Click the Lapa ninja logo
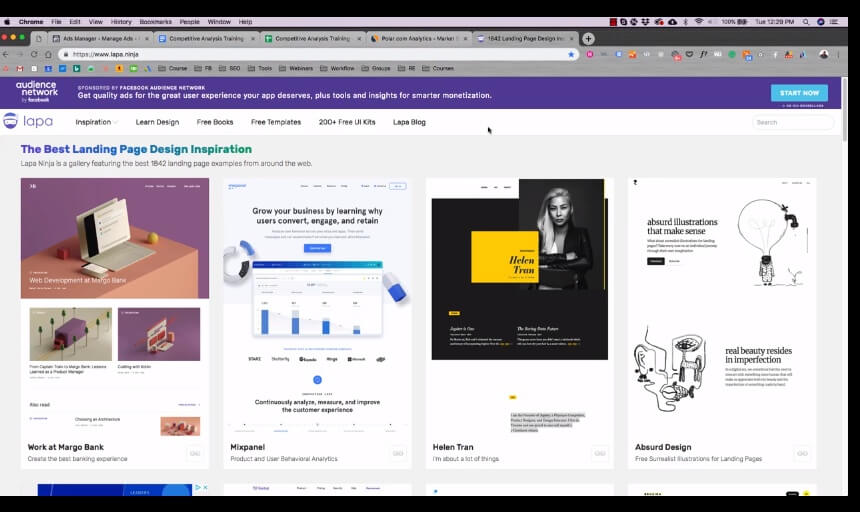 (28, 121)
